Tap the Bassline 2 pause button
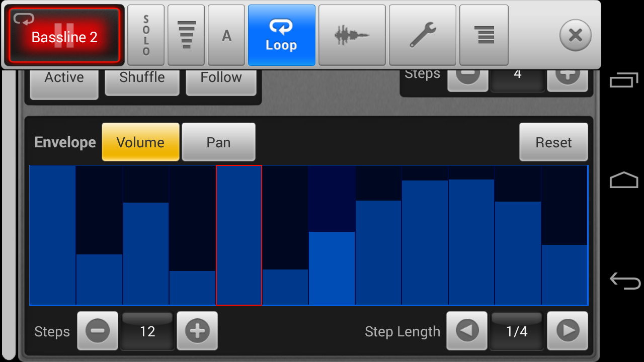644x362 pixels. click(64, 36)
